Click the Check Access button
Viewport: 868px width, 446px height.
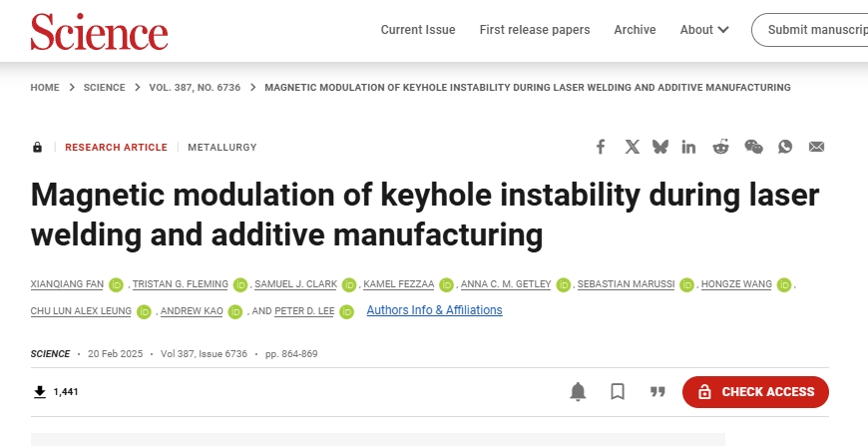[755, 392]
